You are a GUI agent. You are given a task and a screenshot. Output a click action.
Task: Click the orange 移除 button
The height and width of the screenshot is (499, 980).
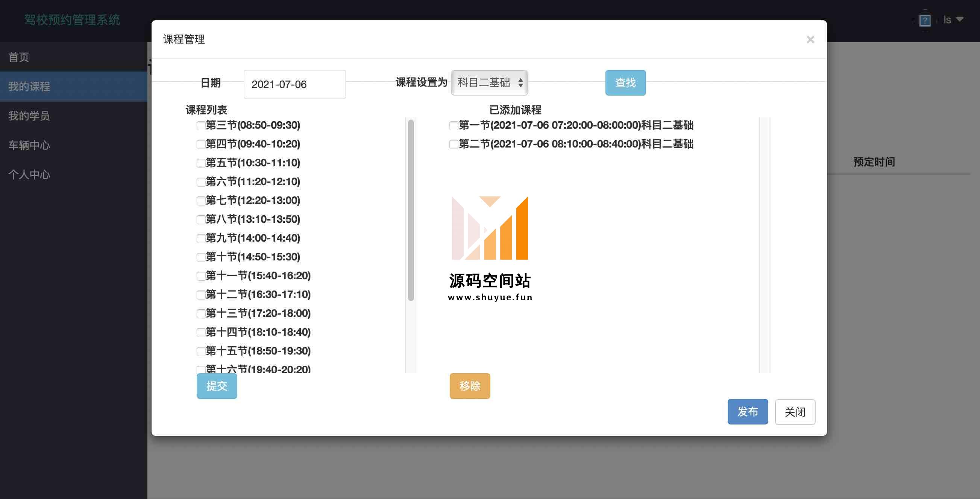click(x=469, y=386)
